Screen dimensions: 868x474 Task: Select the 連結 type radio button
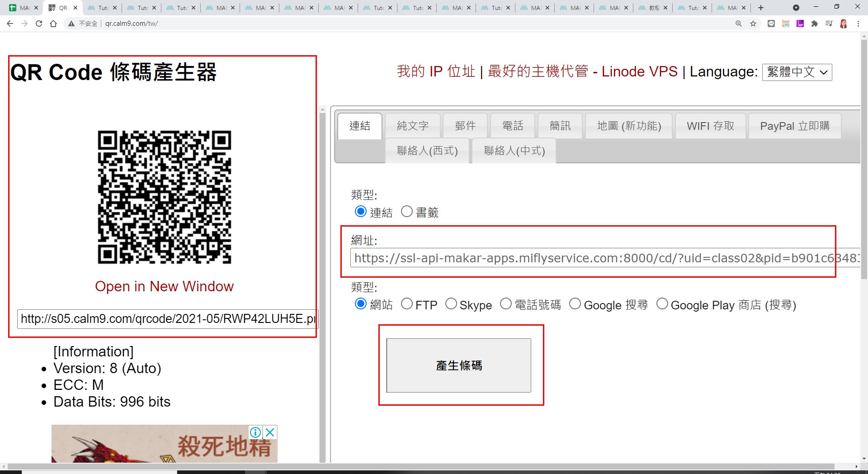360,212
